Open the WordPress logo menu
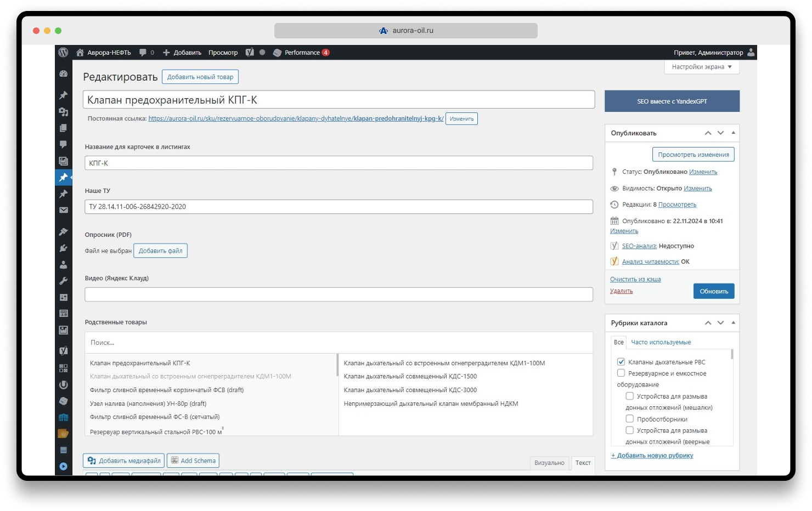Image resolution: width=812 pixels, height=511 pixels. coord(63,53)
